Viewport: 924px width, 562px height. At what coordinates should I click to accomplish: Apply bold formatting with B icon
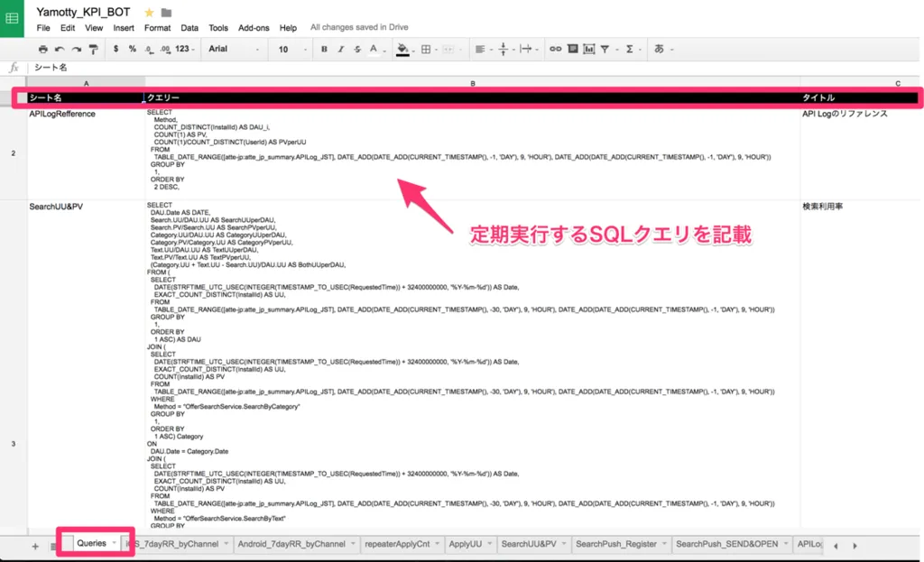[x=324, y=49]
